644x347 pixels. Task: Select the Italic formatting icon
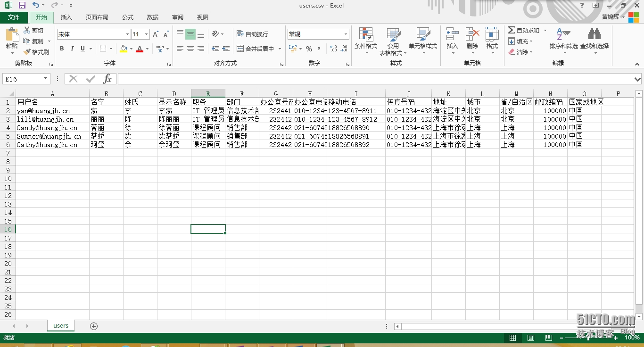pos(72,49)
